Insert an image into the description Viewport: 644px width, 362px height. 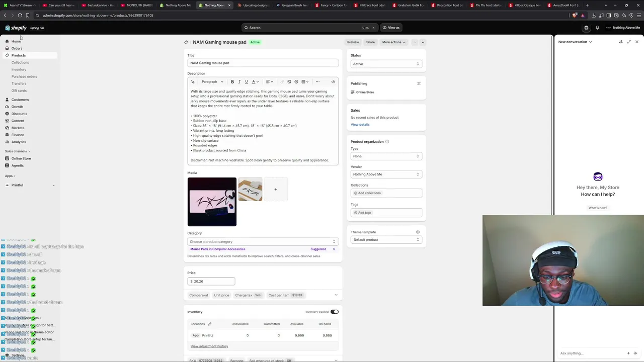(289, 81)
